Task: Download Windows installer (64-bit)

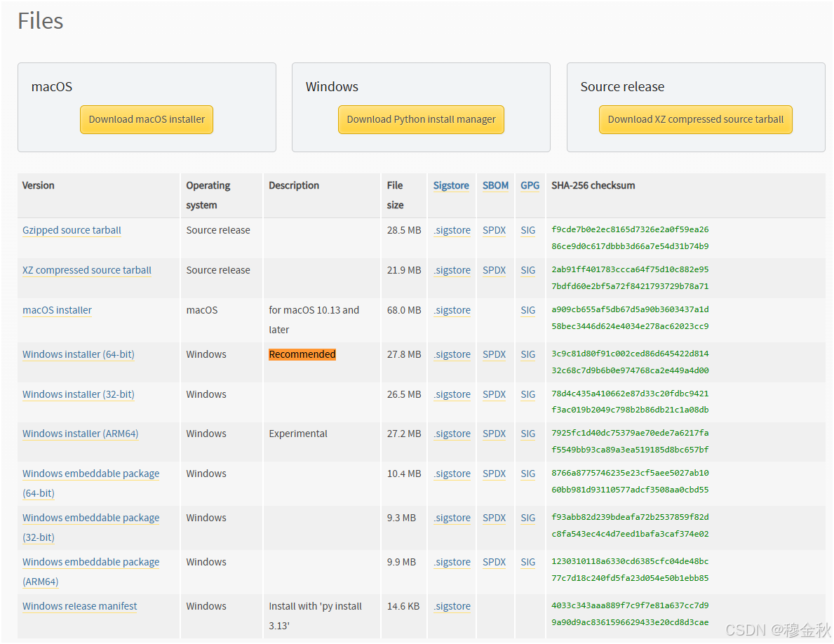Action: (x=78, y=354)
